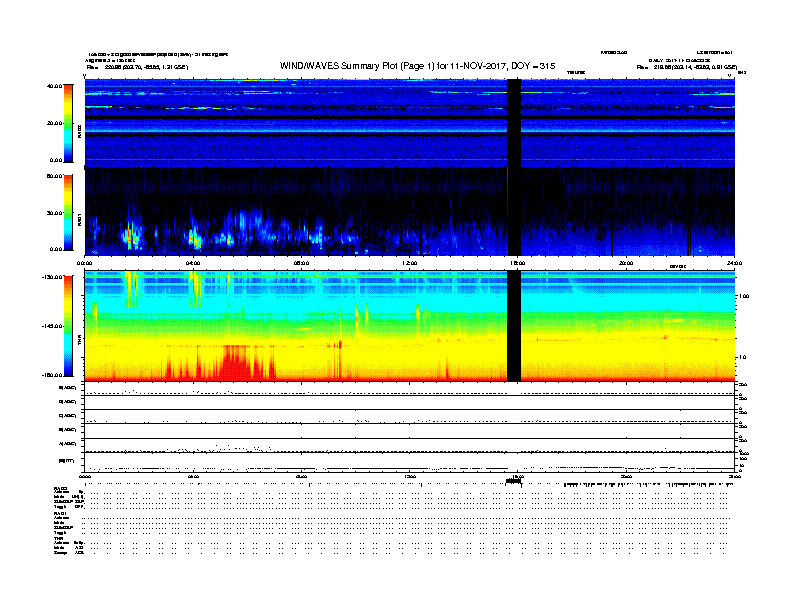The width and height of the screenshot is (792, 612).
Task: Click the RAD1 status section header at bottom
Action: point(60,514)
